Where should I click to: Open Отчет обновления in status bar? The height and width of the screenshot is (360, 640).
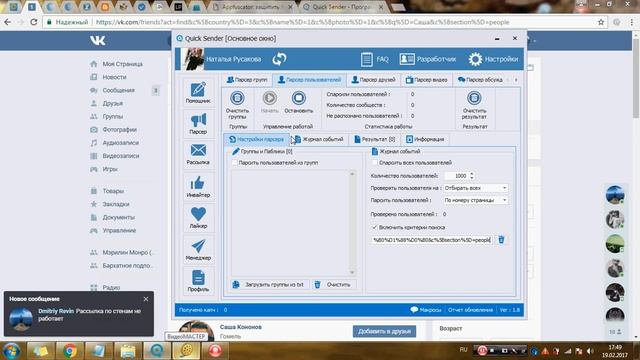(470, 310)
